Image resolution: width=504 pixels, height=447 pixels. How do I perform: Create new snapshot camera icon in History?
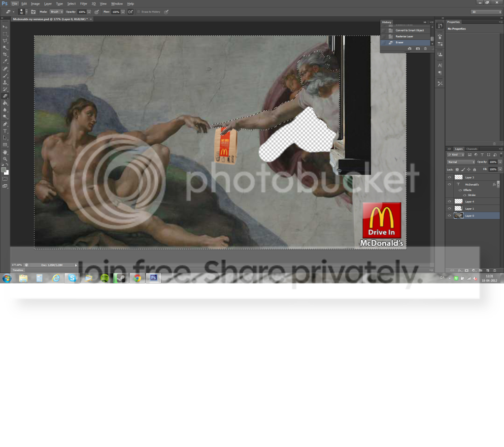(417, 48)
